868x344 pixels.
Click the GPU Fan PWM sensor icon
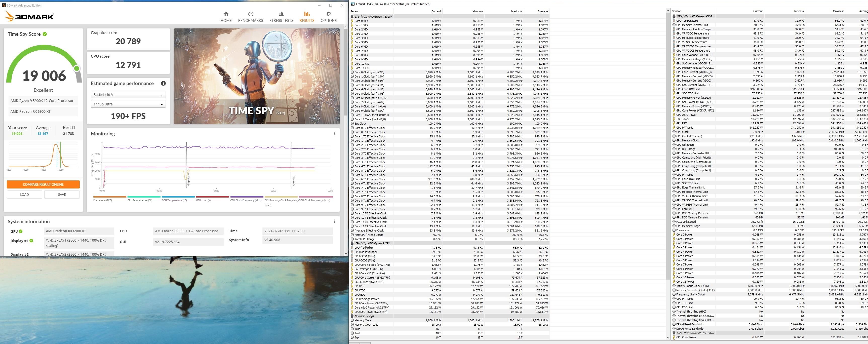pyautogui.click(x=674, y=209)
